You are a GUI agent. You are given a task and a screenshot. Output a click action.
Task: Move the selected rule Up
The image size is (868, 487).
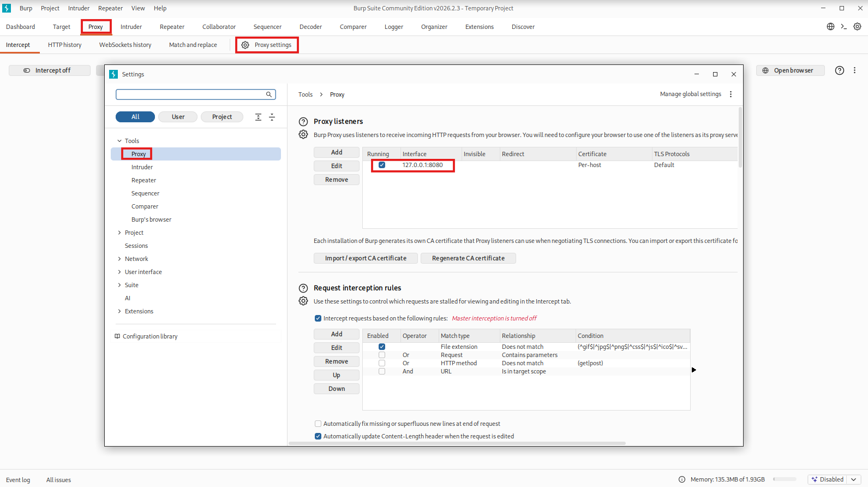point(337,375)
